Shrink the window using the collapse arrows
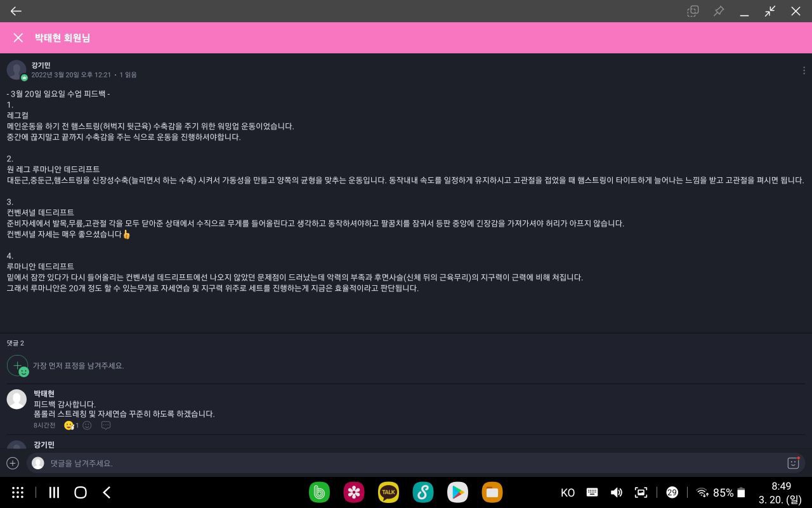This screenshot has width=812, height=508. click(x=769, y=11)
